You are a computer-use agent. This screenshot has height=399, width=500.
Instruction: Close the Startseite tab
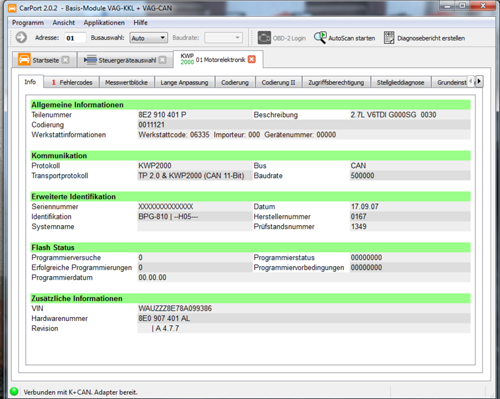(x=66, y=60)
